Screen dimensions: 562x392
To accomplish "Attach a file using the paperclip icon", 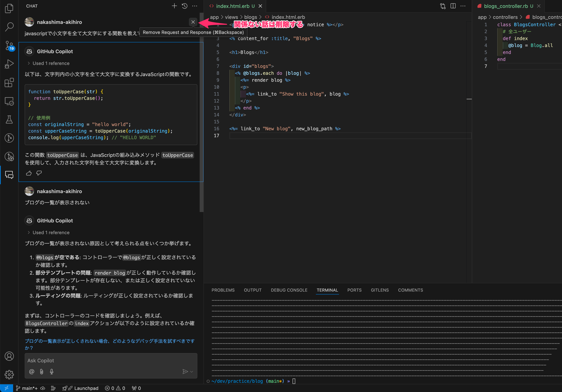I will pyautogui.click(x=41, y=371).
